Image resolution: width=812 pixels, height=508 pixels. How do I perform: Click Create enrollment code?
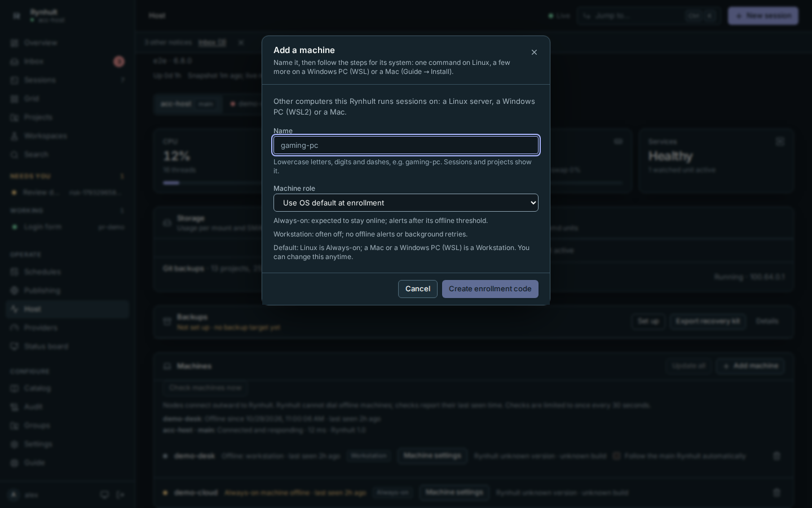pos(490,289)
